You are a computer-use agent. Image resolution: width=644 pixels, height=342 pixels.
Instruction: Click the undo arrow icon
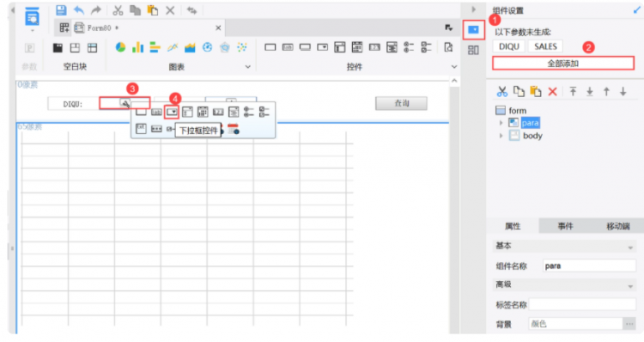point(79,10)
